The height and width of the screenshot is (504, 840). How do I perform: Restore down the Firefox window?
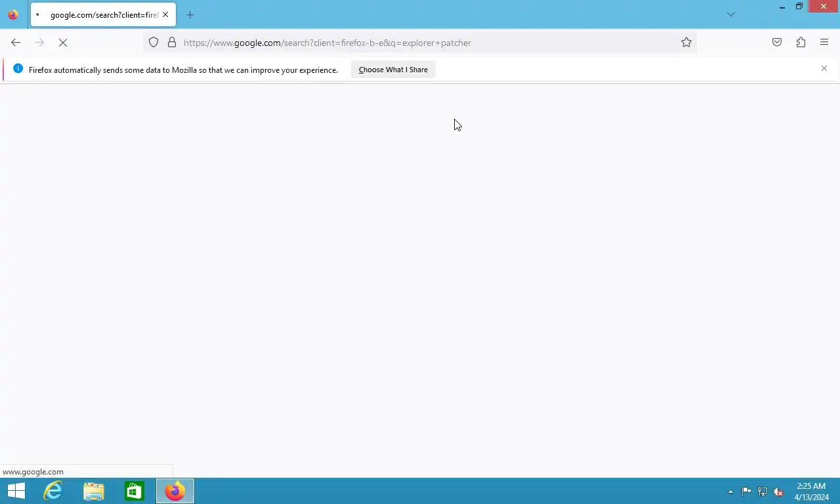(x=799, y=7)
